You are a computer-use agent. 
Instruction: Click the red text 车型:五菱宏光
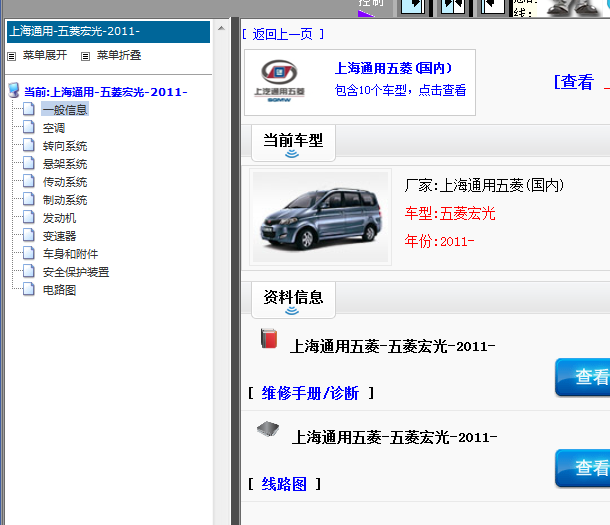[x=450, y=214]
